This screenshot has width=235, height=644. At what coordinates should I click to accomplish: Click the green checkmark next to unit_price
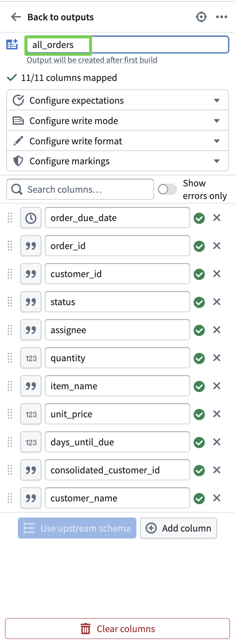click(x=199, y=414)
